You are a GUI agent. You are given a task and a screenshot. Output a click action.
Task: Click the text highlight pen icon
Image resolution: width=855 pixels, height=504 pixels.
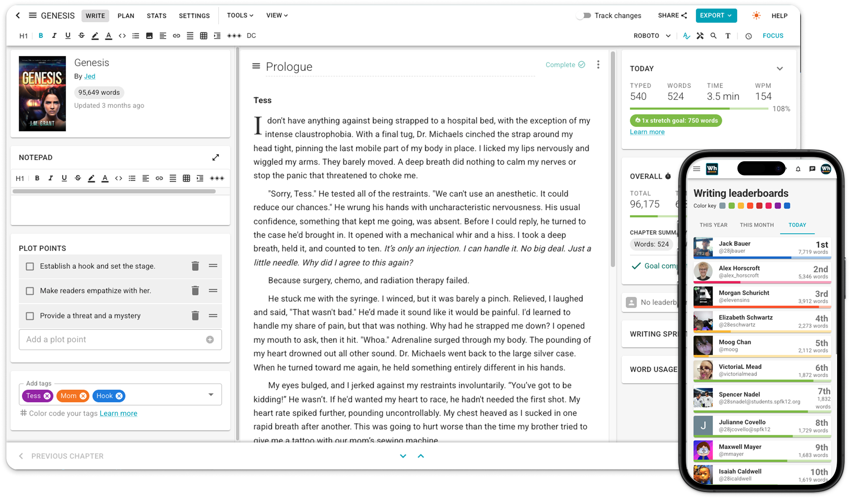(x=95, y=35)
